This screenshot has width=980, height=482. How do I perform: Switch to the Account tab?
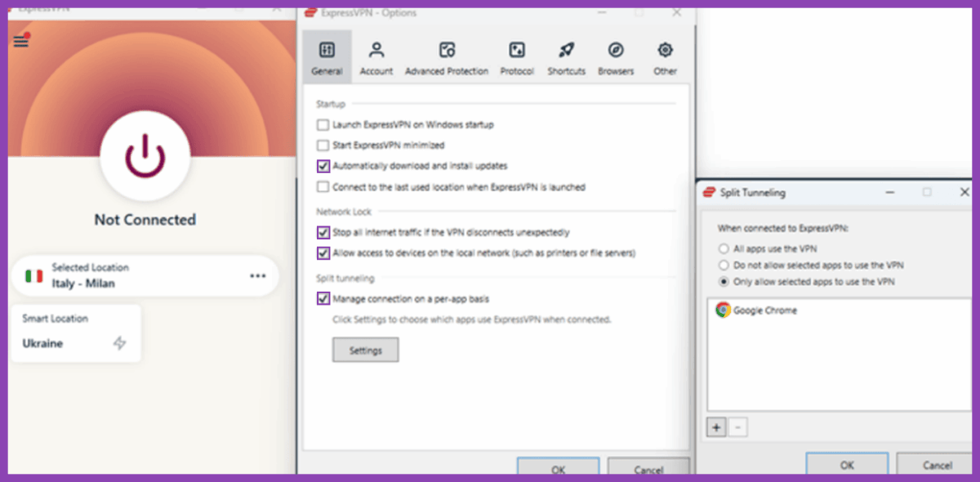tap(376, 58)
